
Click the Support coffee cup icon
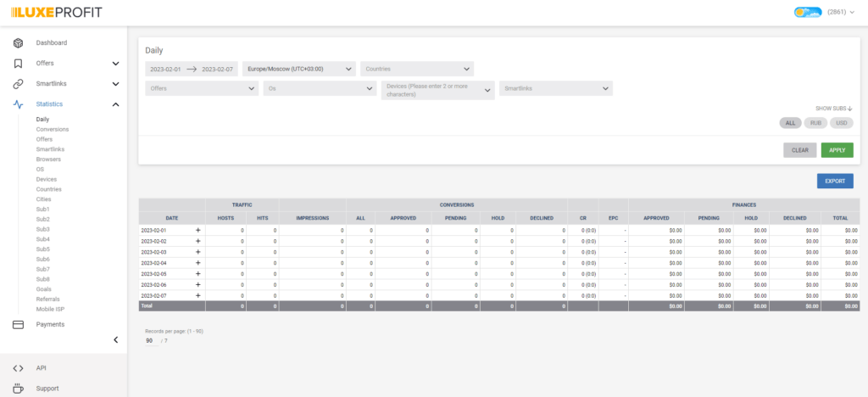click(18, 389)
